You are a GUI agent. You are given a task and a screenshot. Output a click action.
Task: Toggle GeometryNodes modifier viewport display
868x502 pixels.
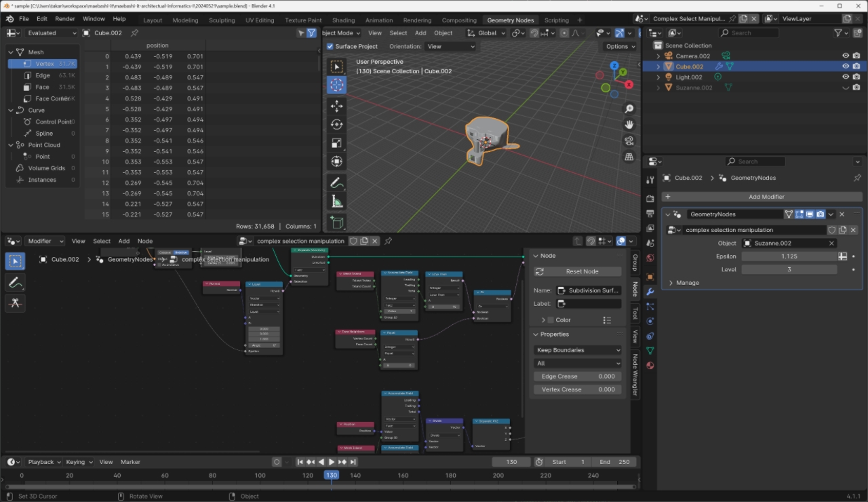coord(810,214)
